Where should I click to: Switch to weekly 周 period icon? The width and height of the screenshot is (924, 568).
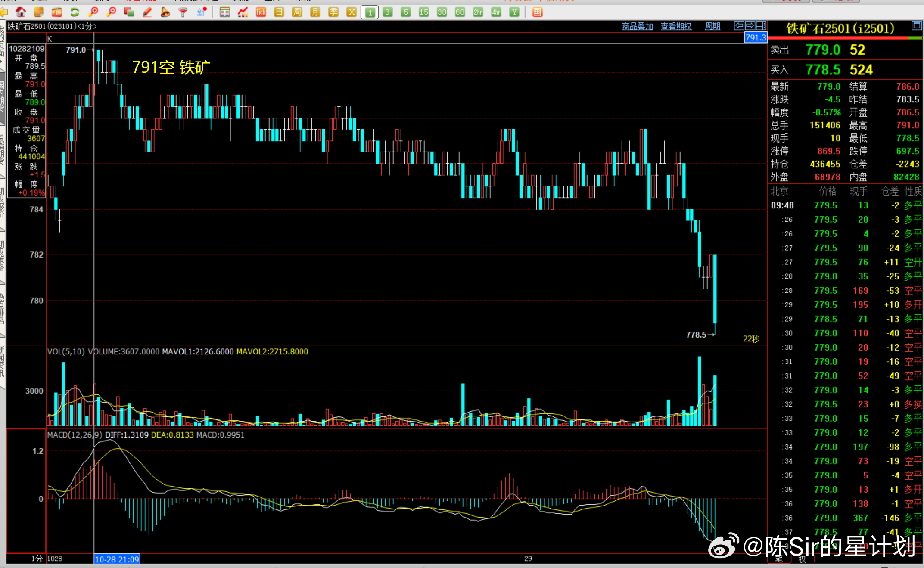pyautogui.click(x=297, y=12)
